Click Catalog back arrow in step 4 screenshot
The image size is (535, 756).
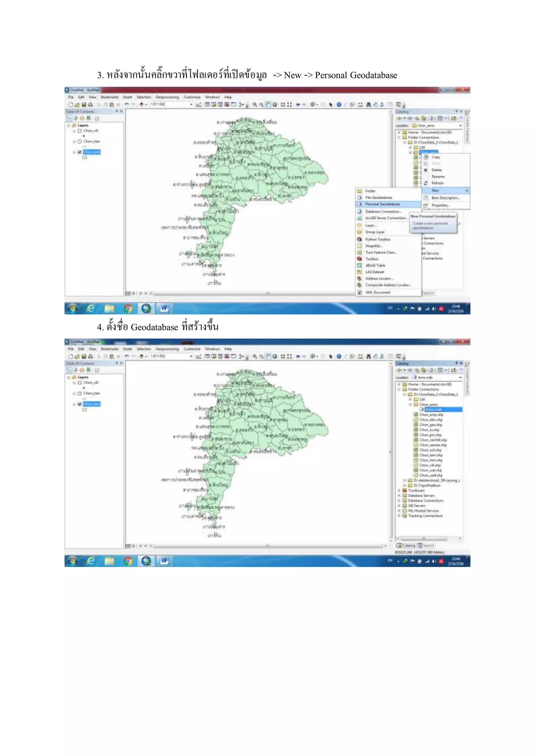pyautogui.click(x=399, y=370)
